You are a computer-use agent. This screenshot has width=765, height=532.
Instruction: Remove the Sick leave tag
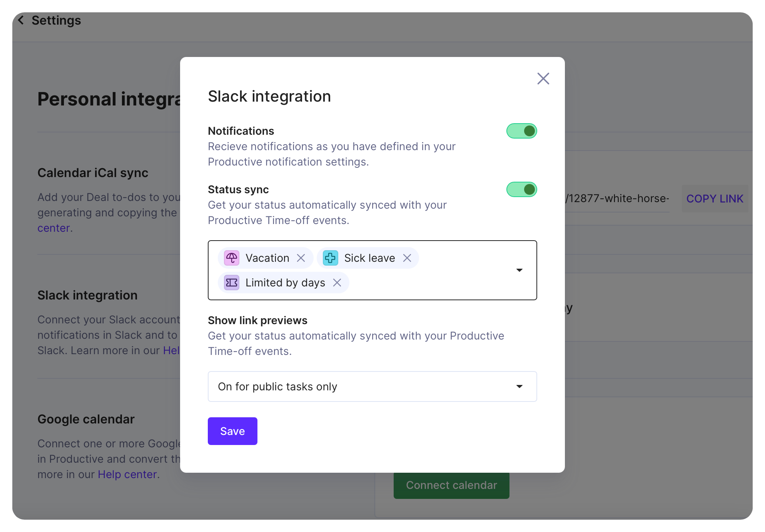tap(407, 258)
